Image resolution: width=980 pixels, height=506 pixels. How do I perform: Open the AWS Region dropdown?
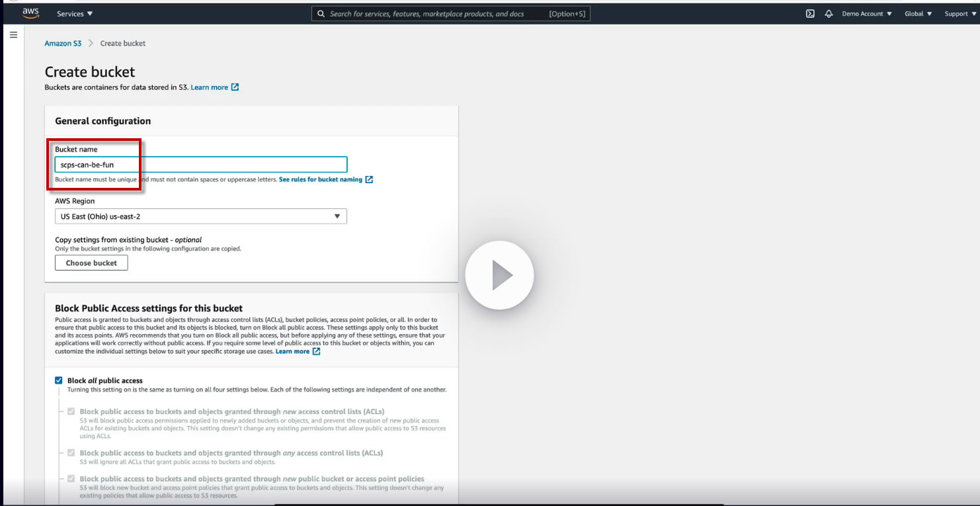click(x=201, y=216)
